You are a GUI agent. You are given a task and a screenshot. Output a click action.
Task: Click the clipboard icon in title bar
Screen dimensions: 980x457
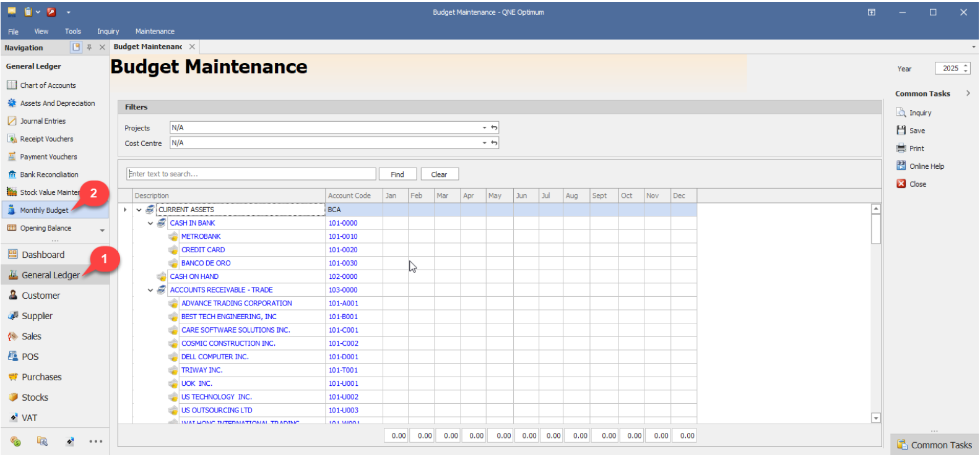28,12
